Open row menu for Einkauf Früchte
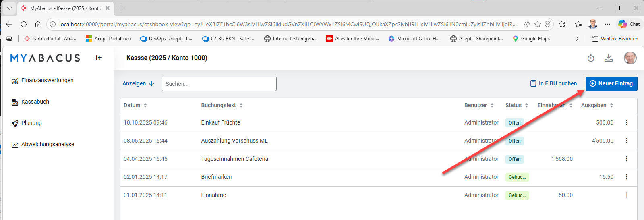This screenshot has height=220, width=644. point(627,122)
